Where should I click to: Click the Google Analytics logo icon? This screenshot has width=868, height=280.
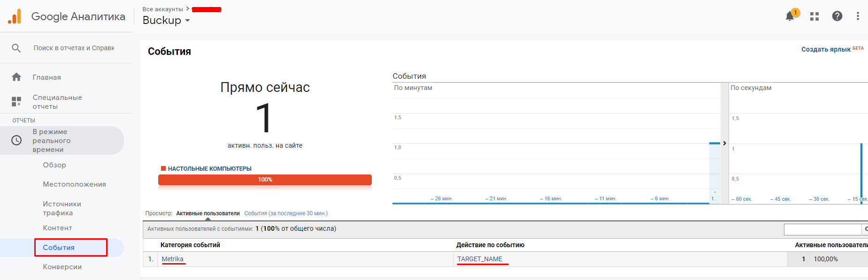15,16
